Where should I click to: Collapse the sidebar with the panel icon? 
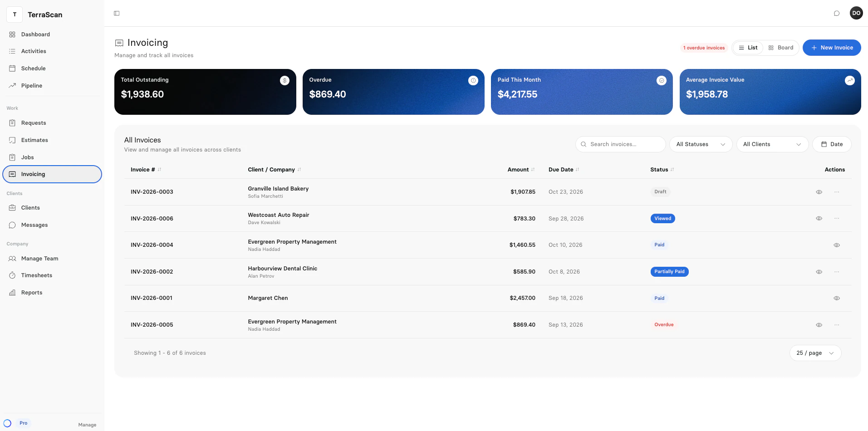click(117, 13)
